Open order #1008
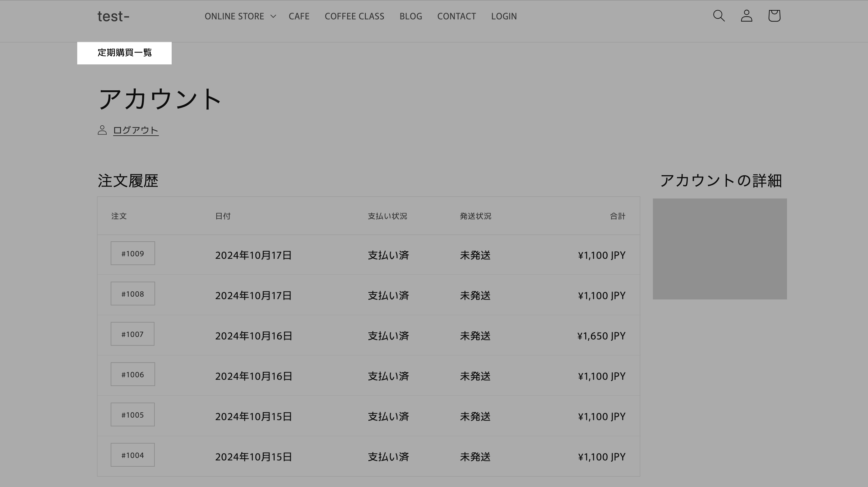The width and height of the screenshot is (868, 487). point(133,294)
